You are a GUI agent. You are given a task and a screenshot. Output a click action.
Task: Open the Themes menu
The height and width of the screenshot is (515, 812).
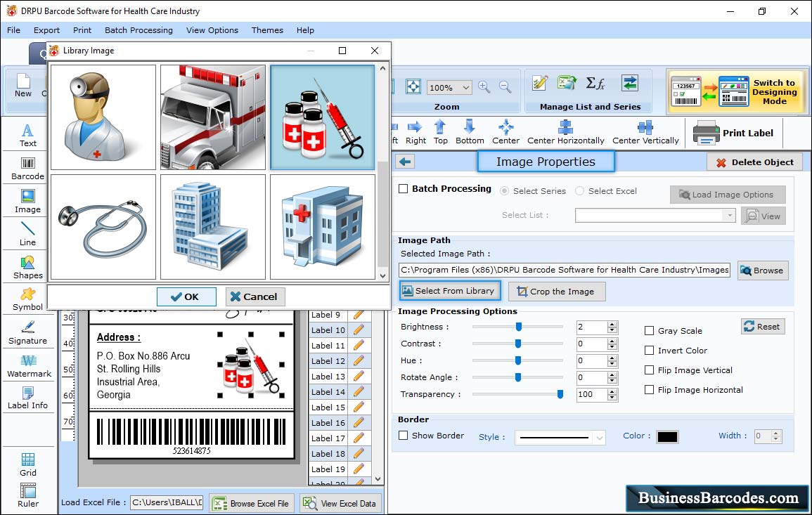[x=267, y=30]
